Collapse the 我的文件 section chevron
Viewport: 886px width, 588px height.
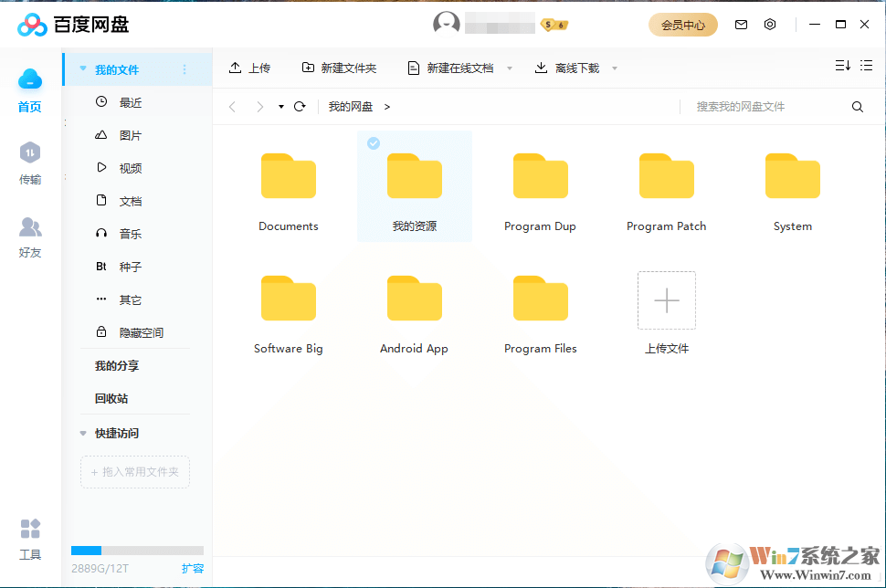pos(83,68)
